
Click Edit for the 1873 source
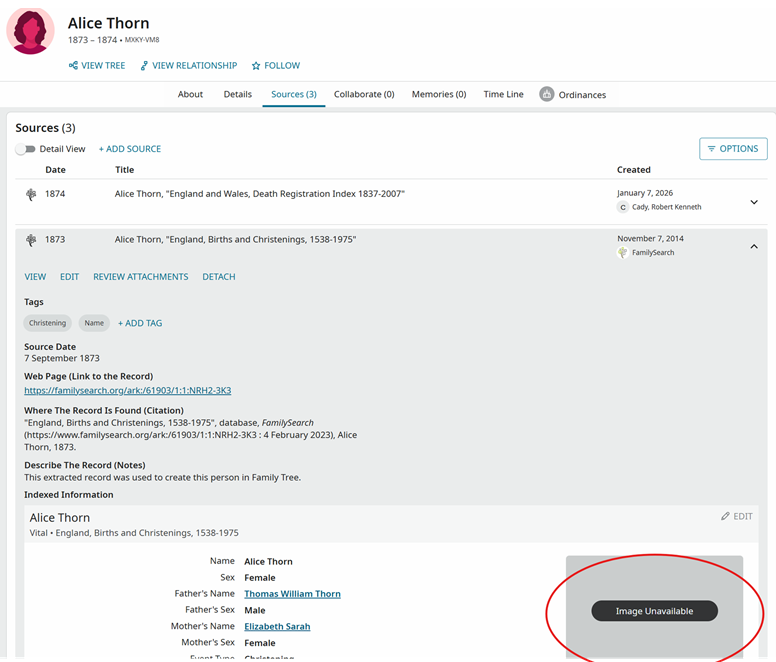69,277
